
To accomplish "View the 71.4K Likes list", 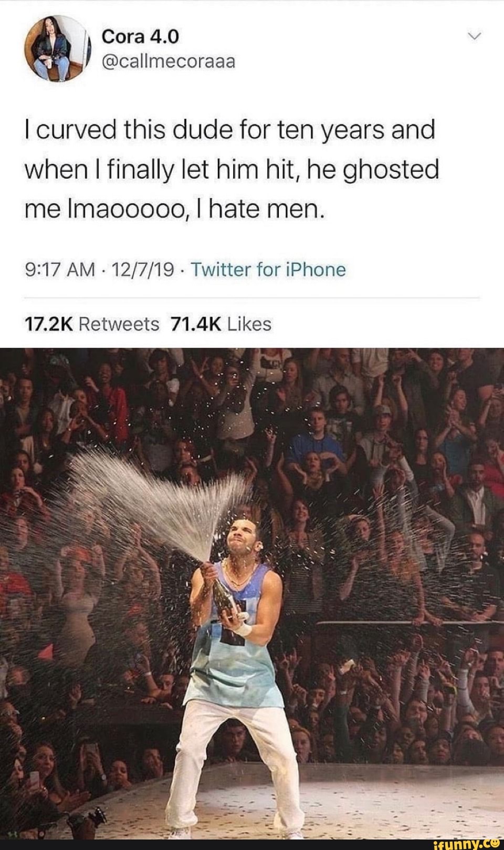I will click(222, 324).
